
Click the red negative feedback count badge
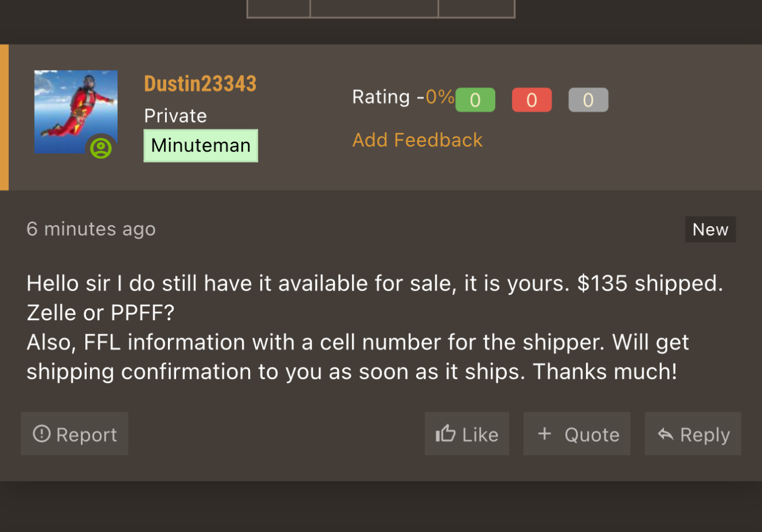[532, 100]
